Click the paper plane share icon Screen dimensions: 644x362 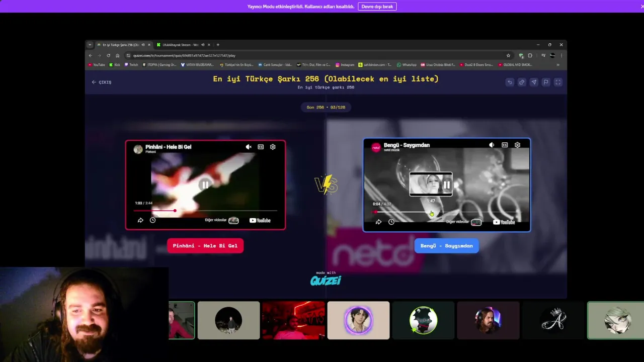pyautogui.click(x=534, y=82)
